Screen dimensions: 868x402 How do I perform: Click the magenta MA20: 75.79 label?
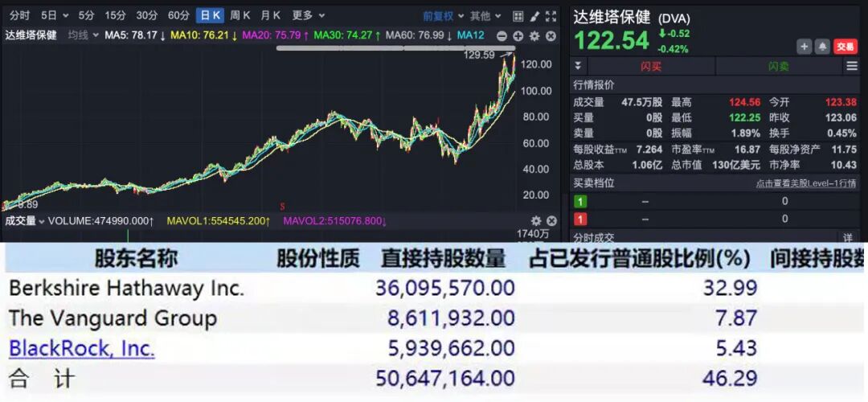coord(276,35)
